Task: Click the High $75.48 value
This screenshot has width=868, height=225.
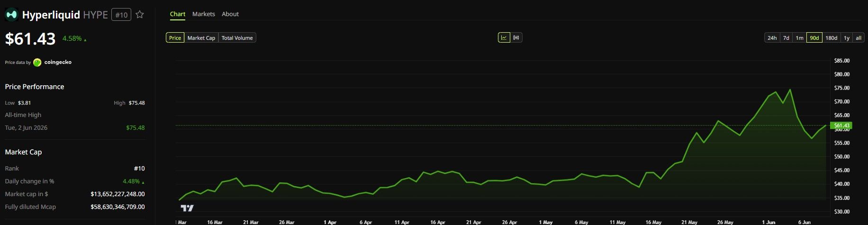Action: (x=137, y=103)
